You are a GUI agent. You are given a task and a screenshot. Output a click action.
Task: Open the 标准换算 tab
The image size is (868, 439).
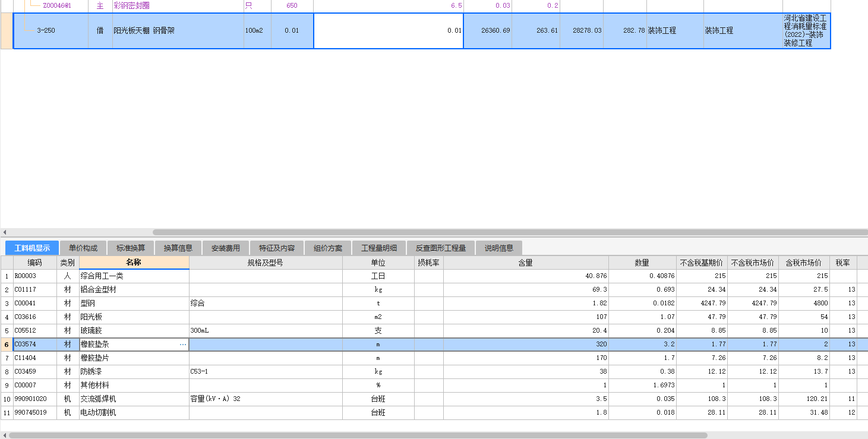[x=131, y=248]
